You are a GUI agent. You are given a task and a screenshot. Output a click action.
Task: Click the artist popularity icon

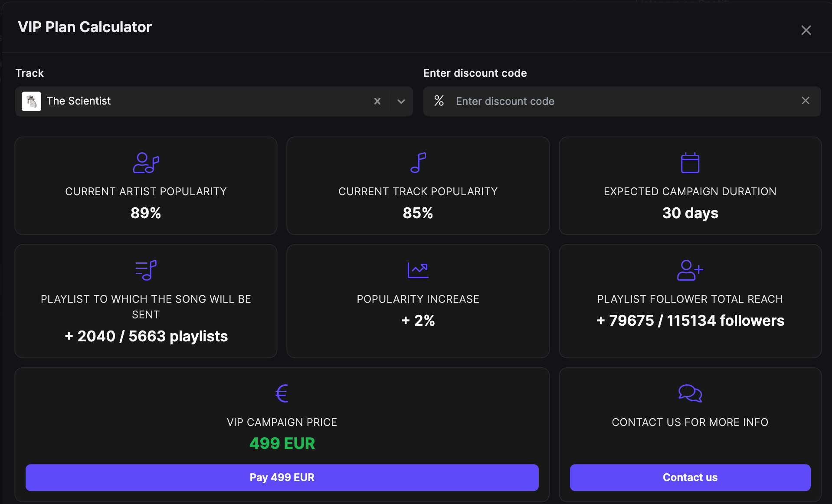click(x=146, y=163)
